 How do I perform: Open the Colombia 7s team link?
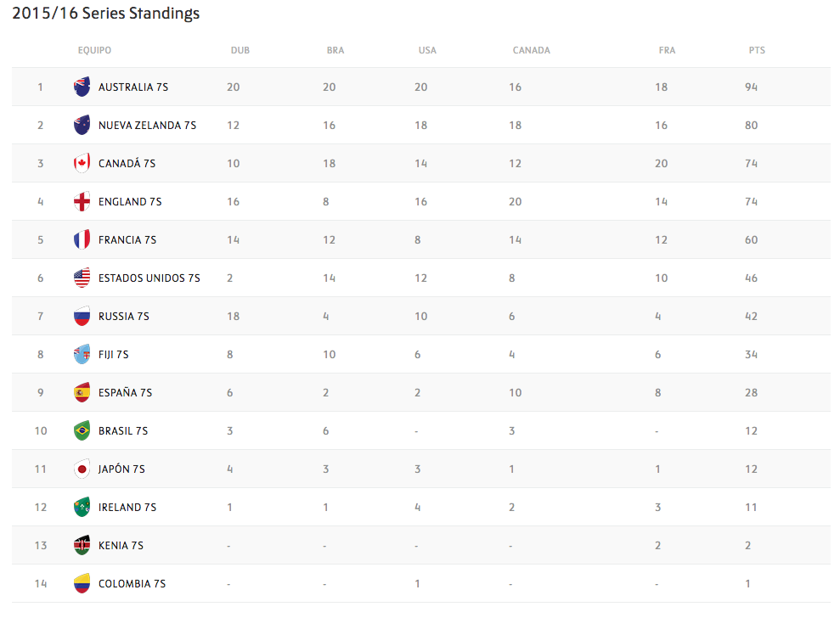coord(132,584)
